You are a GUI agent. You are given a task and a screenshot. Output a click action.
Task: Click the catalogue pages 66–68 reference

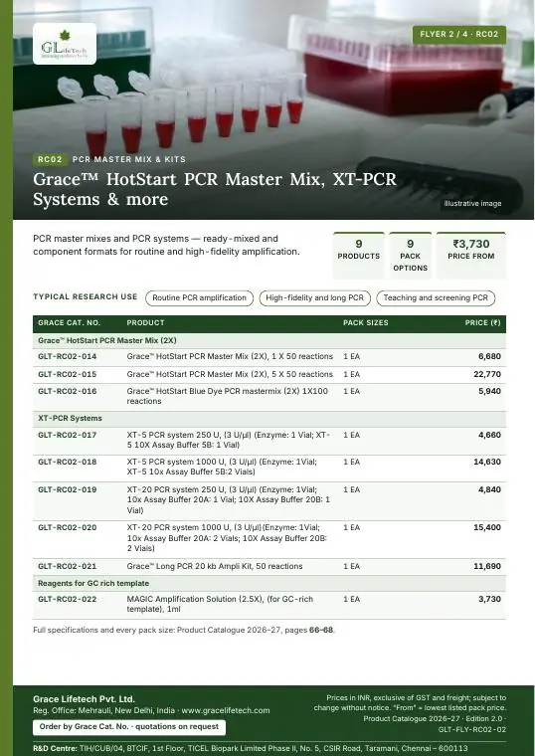tap(321, 630)
